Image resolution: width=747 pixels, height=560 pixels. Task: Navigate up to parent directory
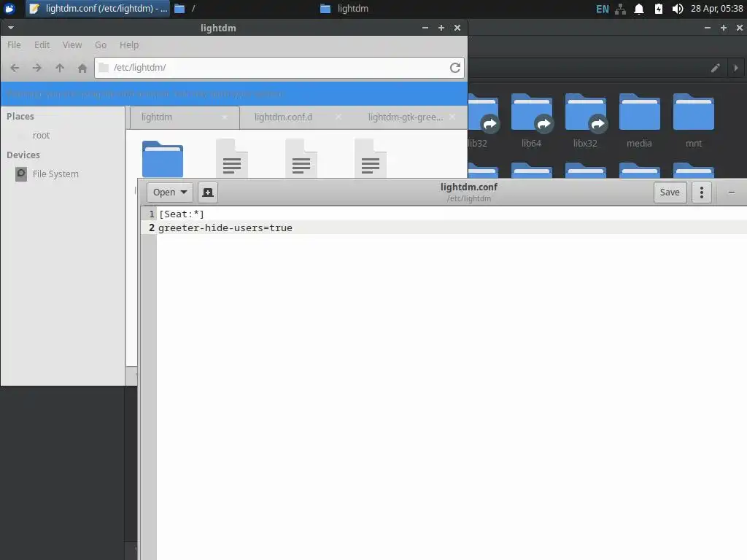(x=60, y=68)
